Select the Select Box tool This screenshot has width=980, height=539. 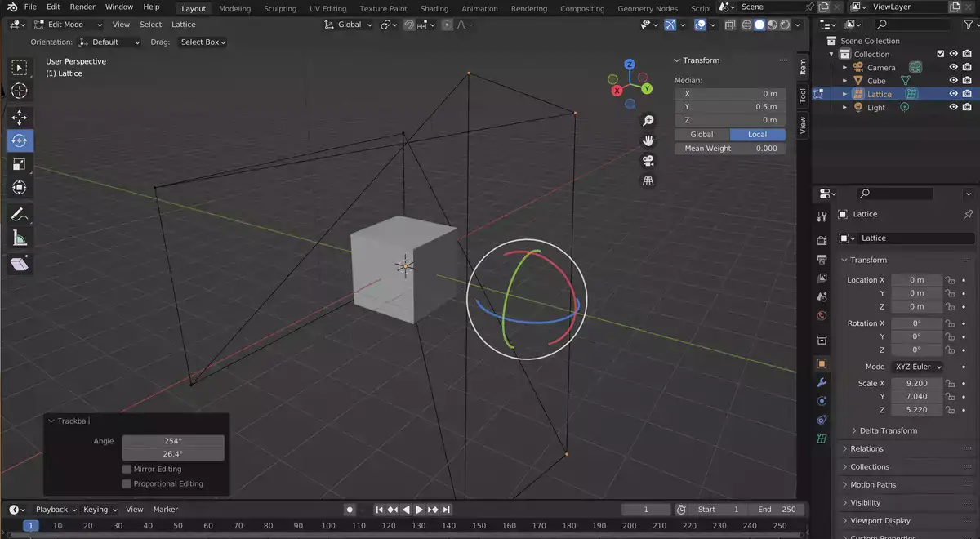pyautogui.click(x=19, y=67)
